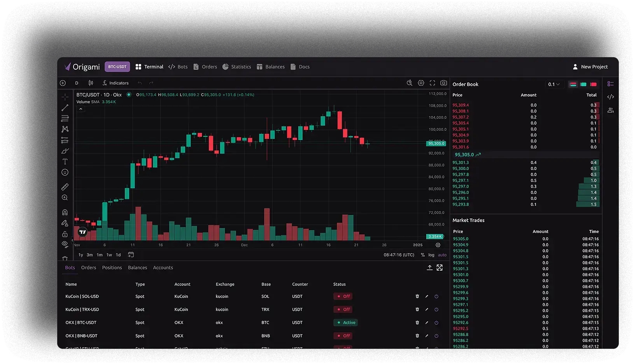Screen dimensions: 634x364
Task: Open the BTC-USDT pair selector
Action: click(x=117, y=67)
